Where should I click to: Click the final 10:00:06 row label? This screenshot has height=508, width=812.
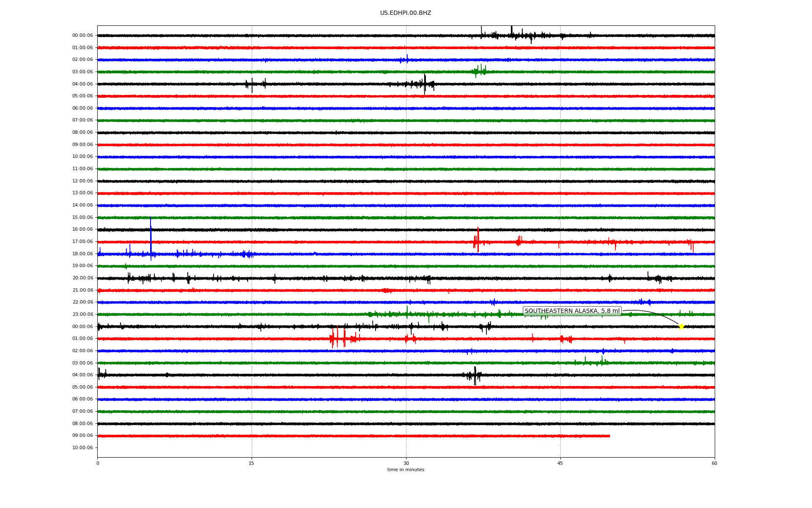[82, 448]
